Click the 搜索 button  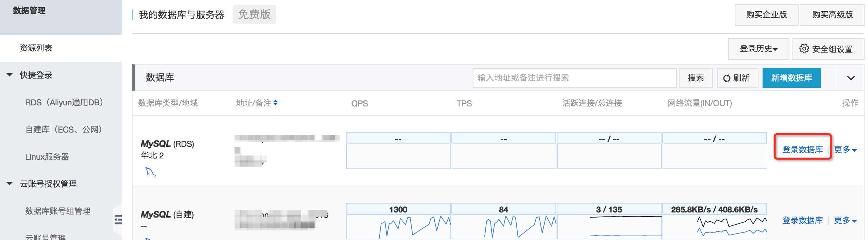coord(696,78)
